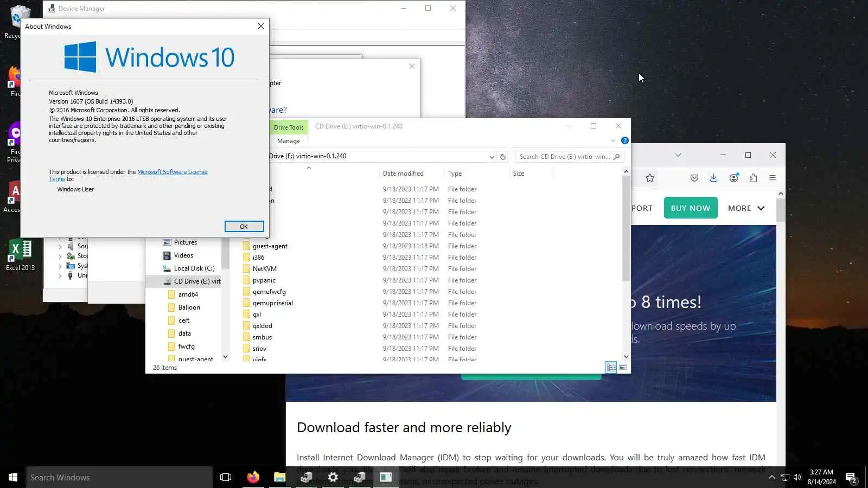Click the Firefox account icon
Viewport: 868px width, 488px height.
pyautogui.click(x=733, y=178)
